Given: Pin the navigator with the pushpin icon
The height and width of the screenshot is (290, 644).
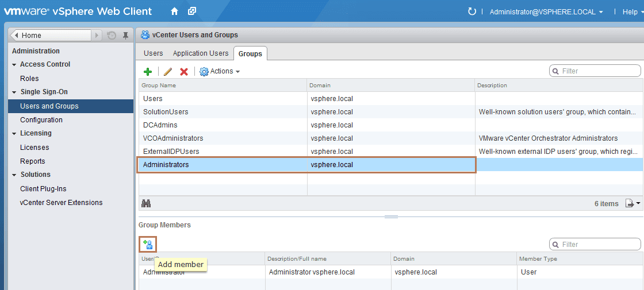Looking at the screenshot, I should point(125,35).
